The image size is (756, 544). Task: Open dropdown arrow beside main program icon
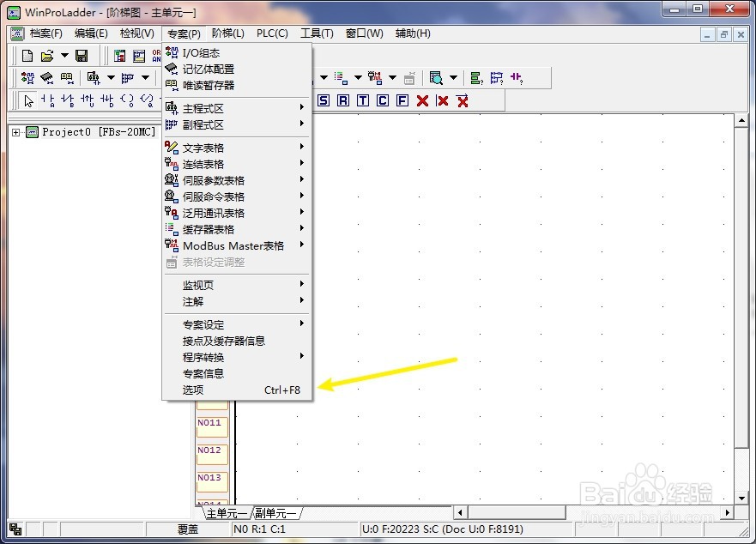(x=111, y=77)
